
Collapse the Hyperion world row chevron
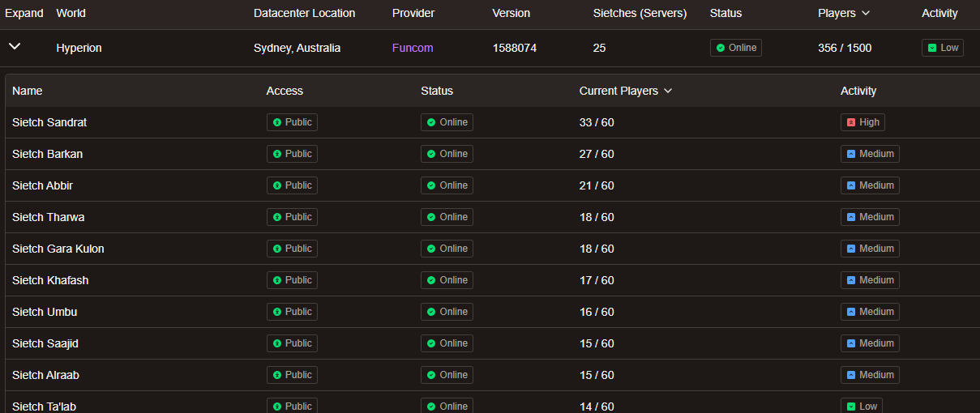[15, 47]
